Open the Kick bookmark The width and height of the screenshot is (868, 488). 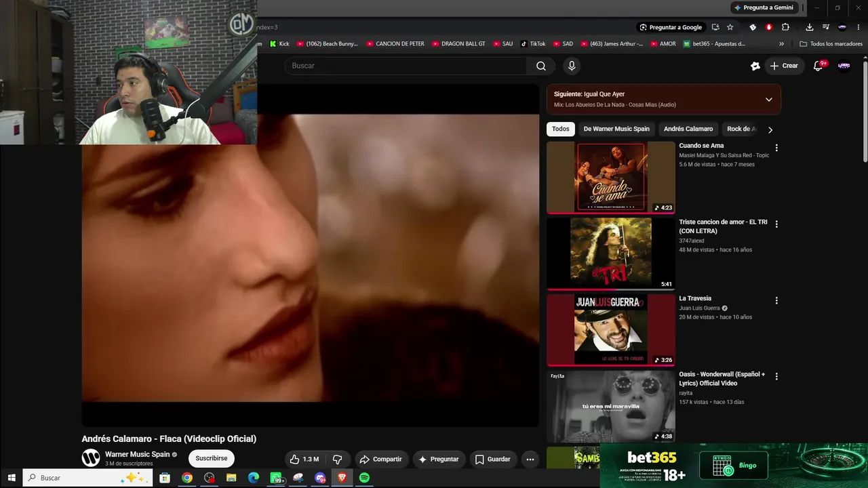pyautogui.click(x=279, y=44)
